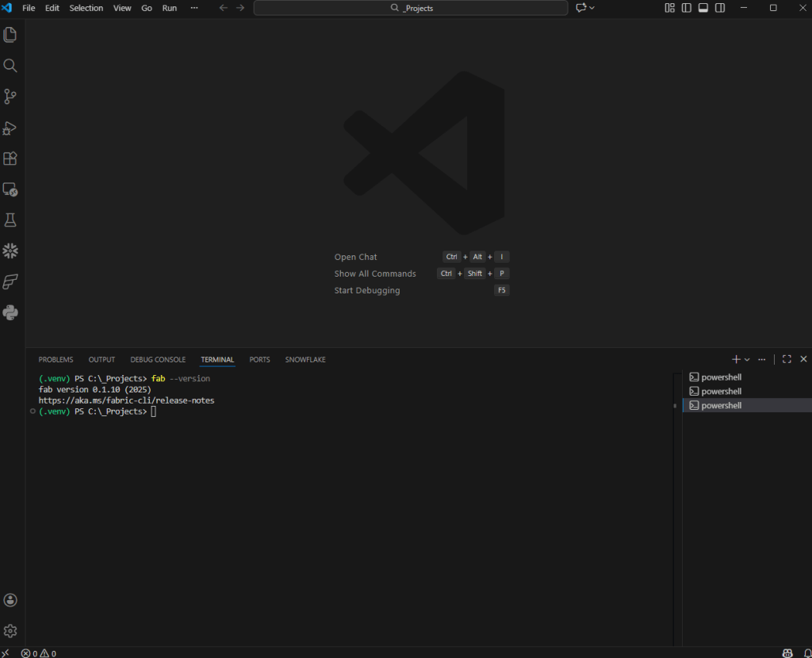
Task: Open the Snowflake extension icon in sidebar
Action: coord(10,251)
